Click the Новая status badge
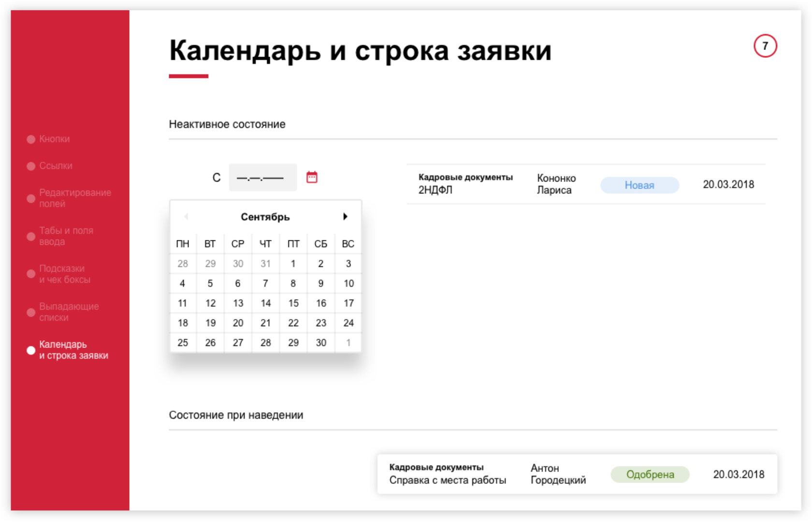 pyautogui.click(x=639, y=185)
